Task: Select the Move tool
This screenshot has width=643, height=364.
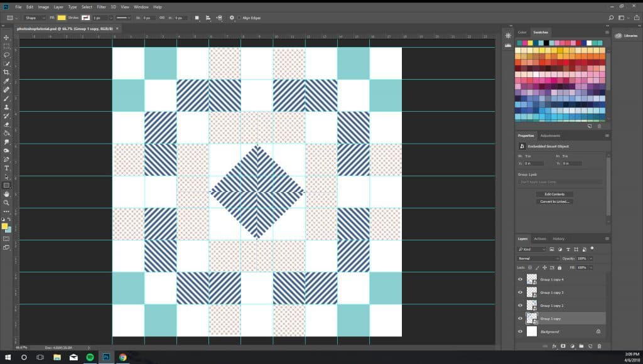Action: [x=6, y=38]
